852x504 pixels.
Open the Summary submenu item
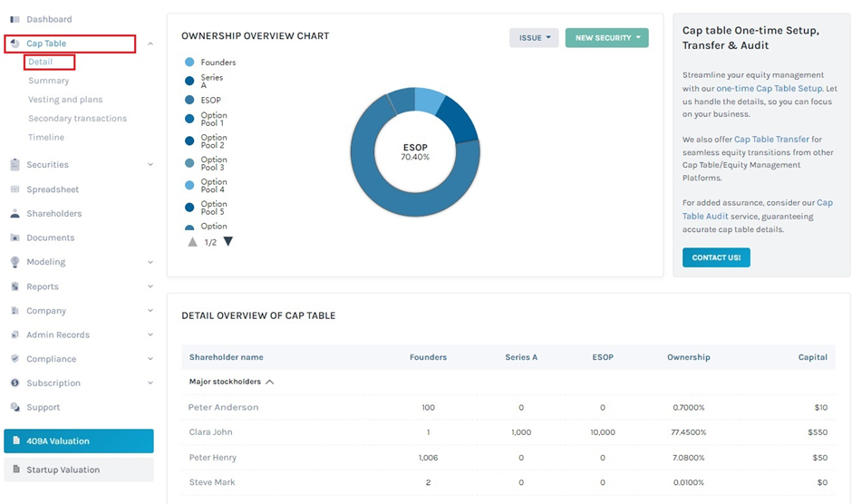point(48,81)
